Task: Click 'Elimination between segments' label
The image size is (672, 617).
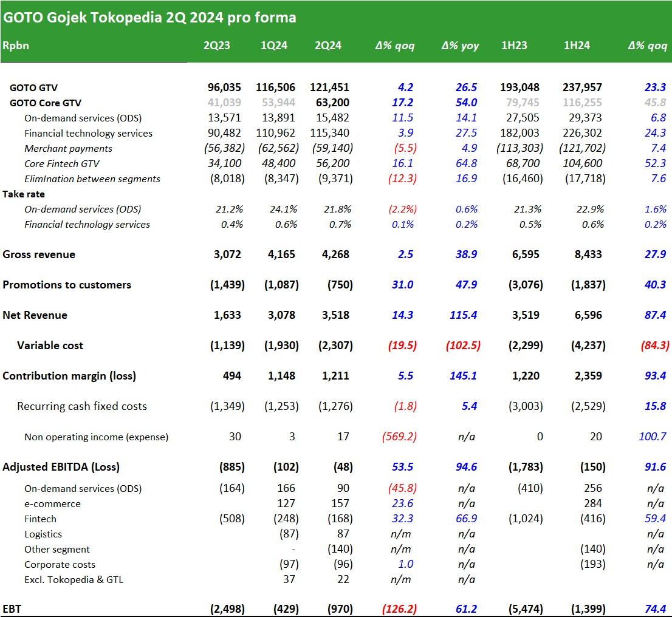Action: 92,179
